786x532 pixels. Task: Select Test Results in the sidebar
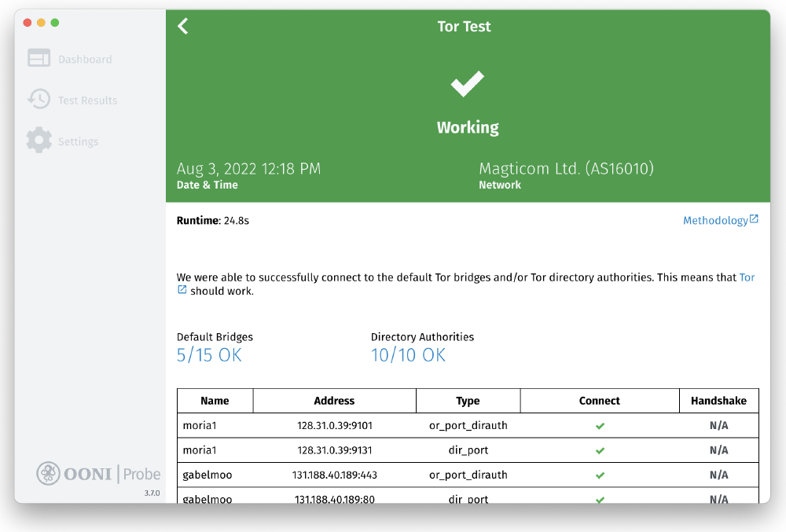[86, 100]
